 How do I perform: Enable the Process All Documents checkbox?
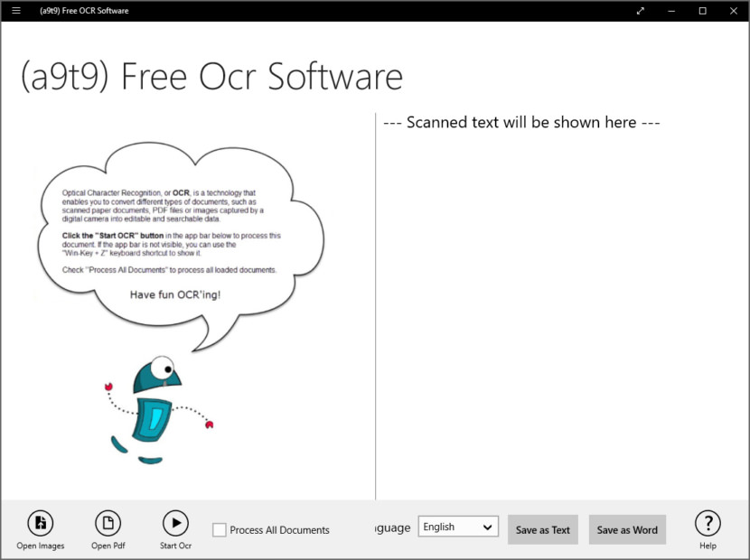[x=220, y=530]
